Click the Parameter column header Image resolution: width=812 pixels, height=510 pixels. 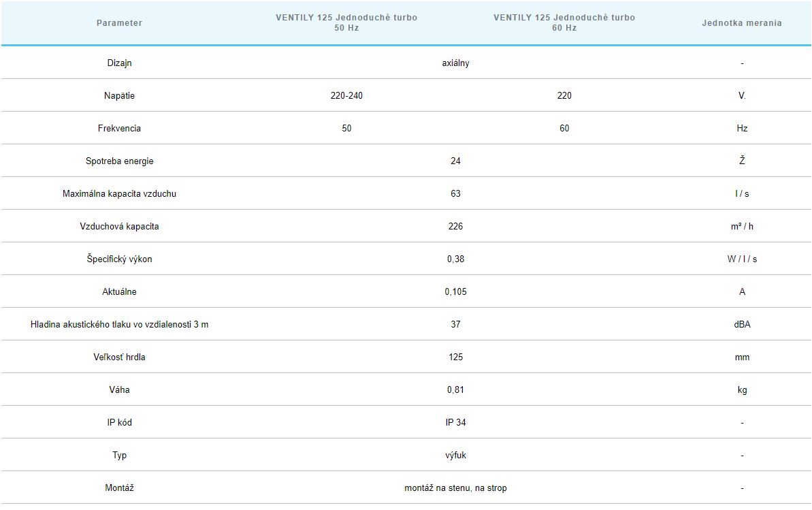[119, 23]
